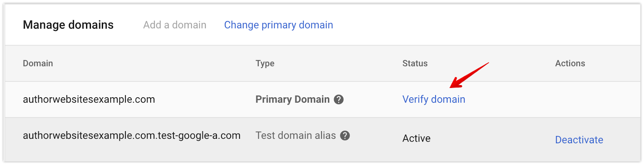Click the bold Primary Domain type label

point(293,99)
